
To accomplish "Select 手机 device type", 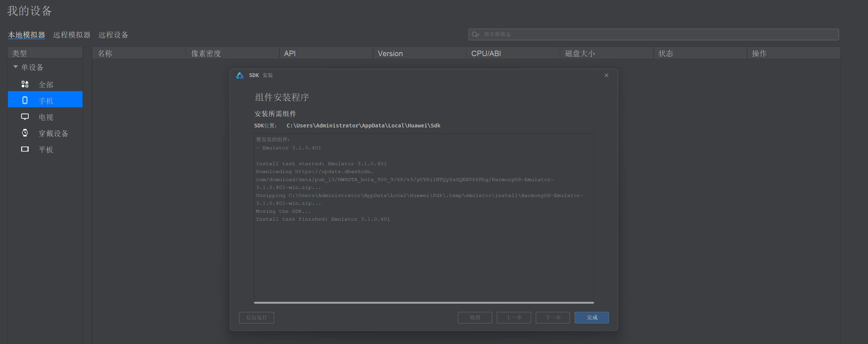I will [45, 100].
